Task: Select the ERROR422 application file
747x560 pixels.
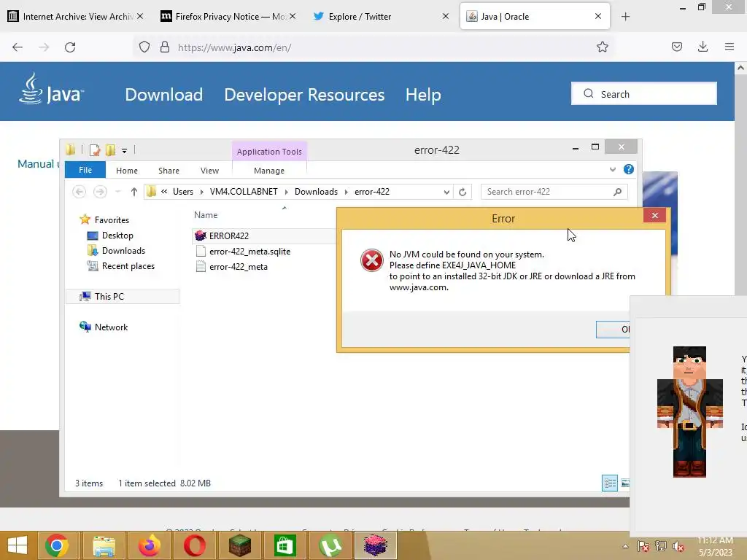Action: [229, 236]
